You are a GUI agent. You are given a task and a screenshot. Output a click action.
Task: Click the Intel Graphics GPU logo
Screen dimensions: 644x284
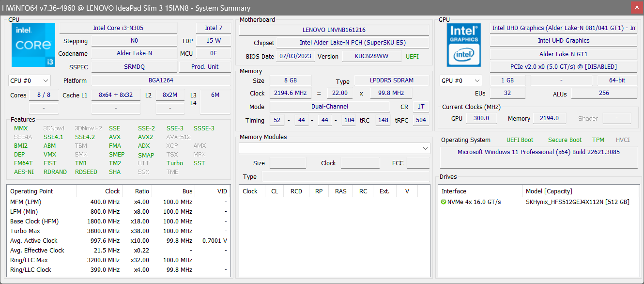(464, 45)
